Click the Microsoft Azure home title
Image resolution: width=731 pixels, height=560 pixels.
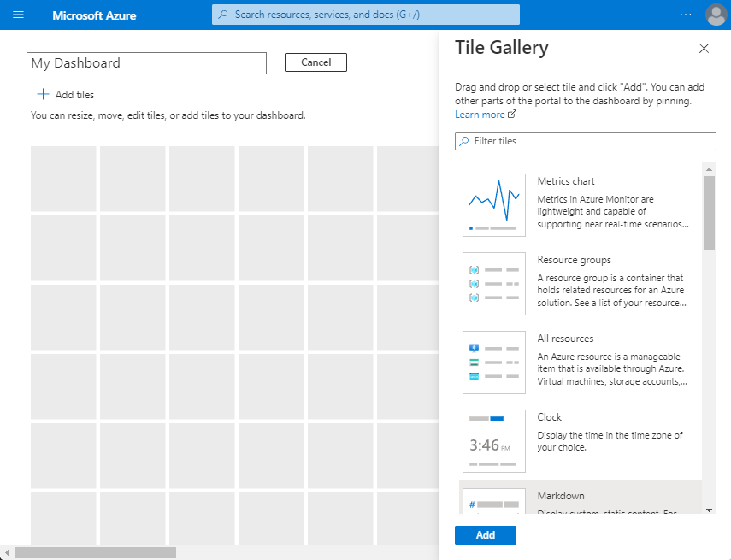[x=94, y=15]
